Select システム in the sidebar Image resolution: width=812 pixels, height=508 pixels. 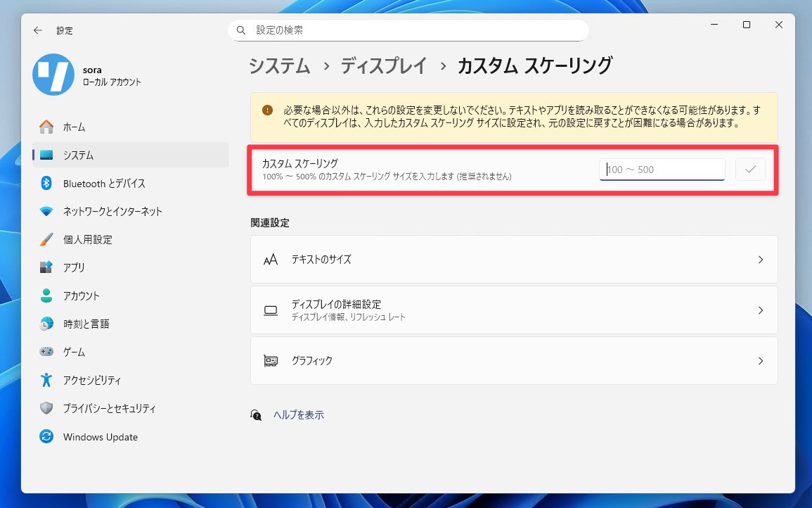click(x=79, y=155)
